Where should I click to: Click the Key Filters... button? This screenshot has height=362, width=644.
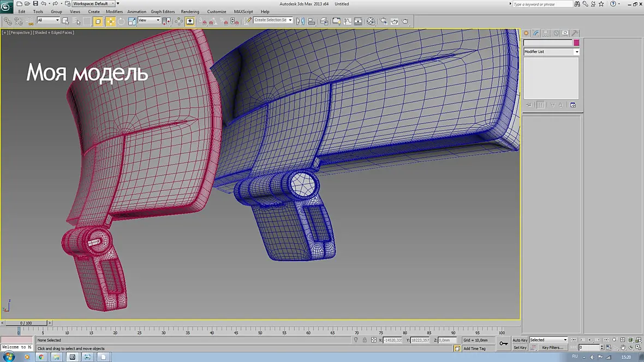[x=552, y=348]
